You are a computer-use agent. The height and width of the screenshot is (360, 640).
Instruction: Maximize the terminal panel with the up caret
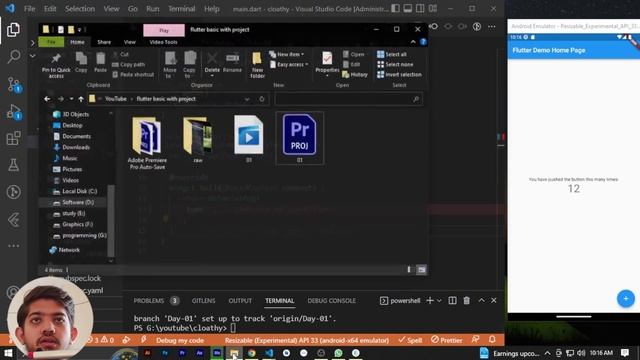coord(482,300)
